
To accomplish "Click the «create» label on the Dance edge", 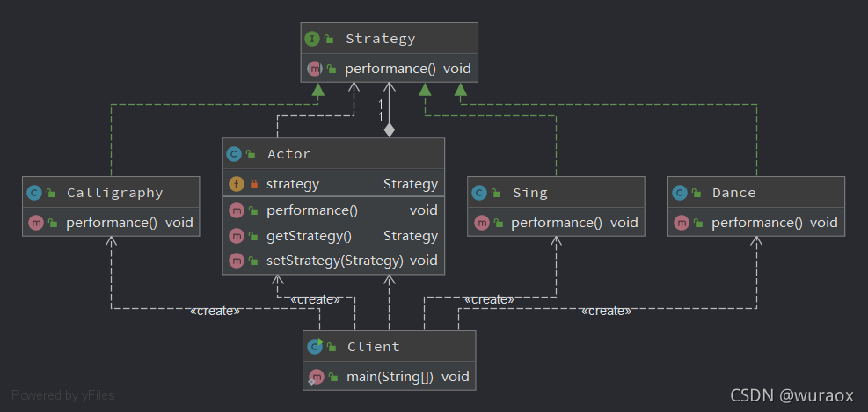I will [x=606, y=311].
